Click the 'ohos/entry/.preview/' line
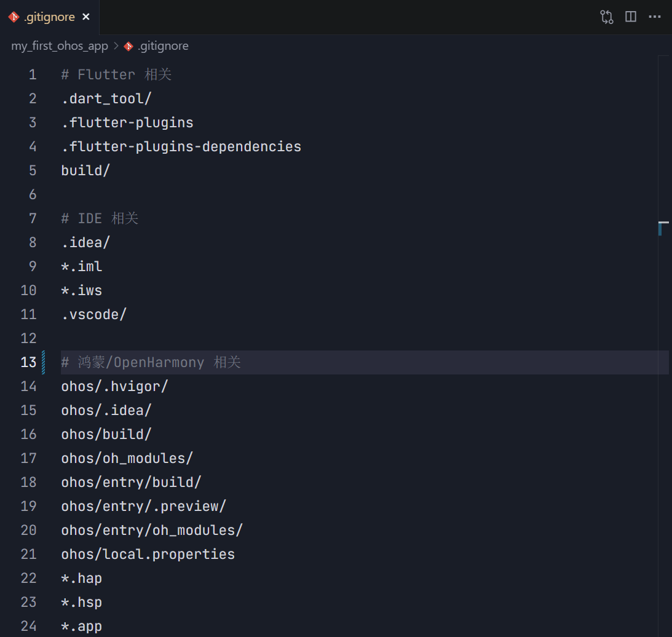Screen dimensions: 672x637 [144, 506]
